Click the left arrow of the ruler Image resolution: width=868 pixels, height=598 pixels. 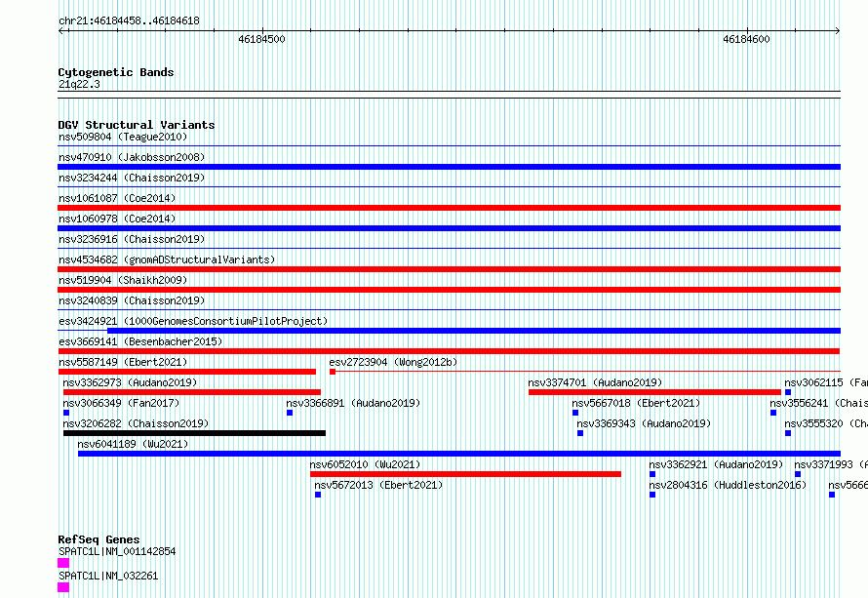[x=61, y=30]
